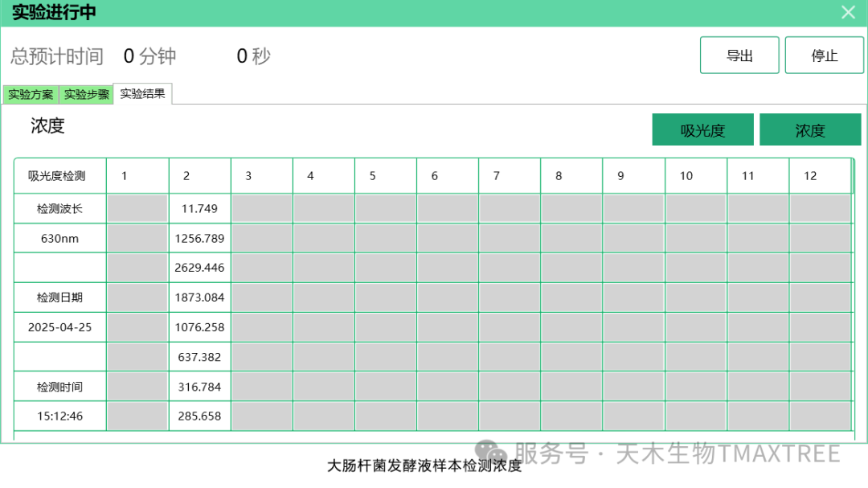Image resolution: width=868 pixels, height=488 pixels.
Task: Open the 实验步骤 tab
Action: point(87,94)
